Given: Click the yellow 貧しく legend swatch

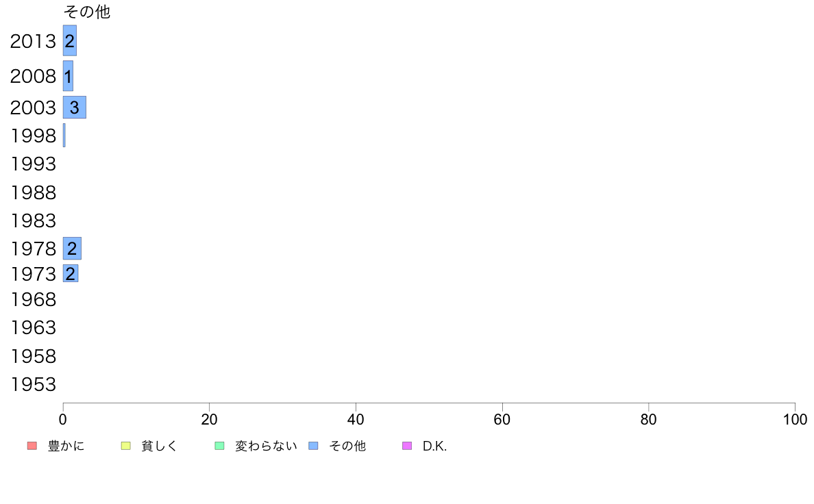Looking at the screenshot, I should point(125,446).
